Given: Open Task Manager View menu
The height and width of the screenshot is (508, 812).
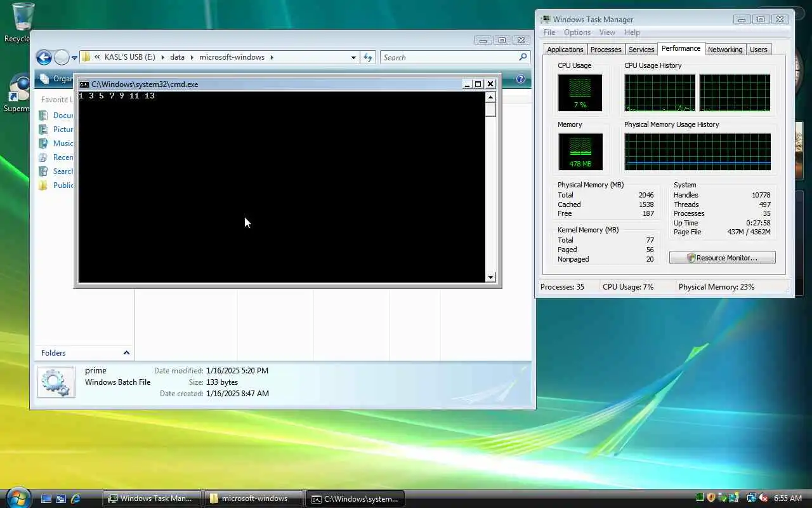Looking at the screenshot, I should [x=607, y=32].
